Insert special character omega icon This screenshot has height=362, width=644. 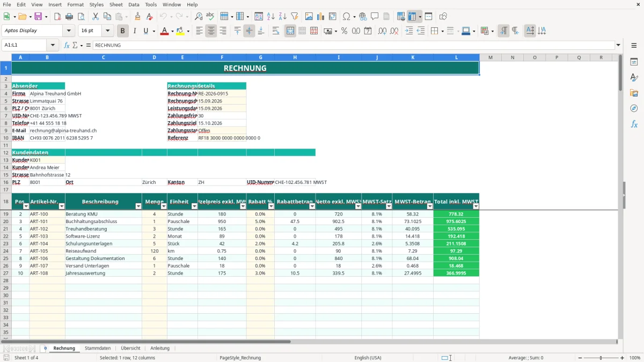tap(346, 17)
